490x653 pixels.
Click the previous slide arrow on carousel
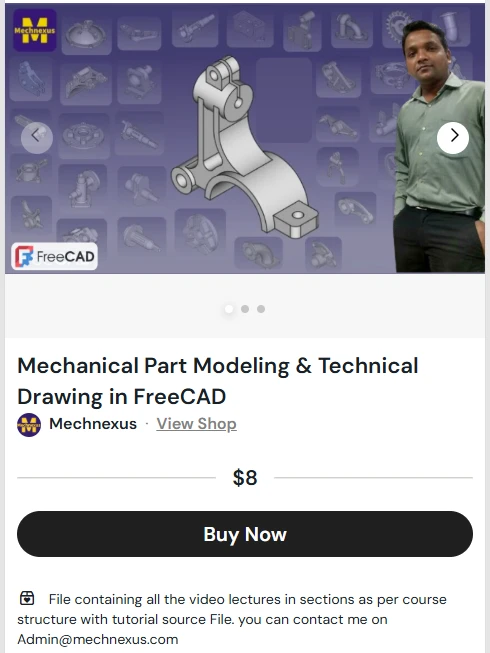point(37,136)
